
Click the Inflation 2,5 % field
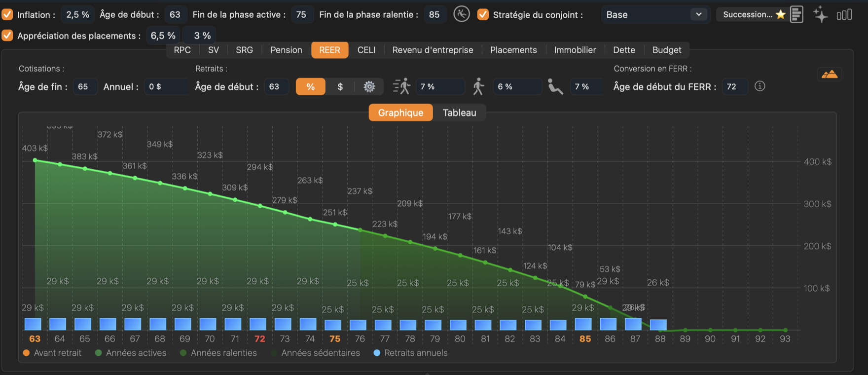(77, 14)
